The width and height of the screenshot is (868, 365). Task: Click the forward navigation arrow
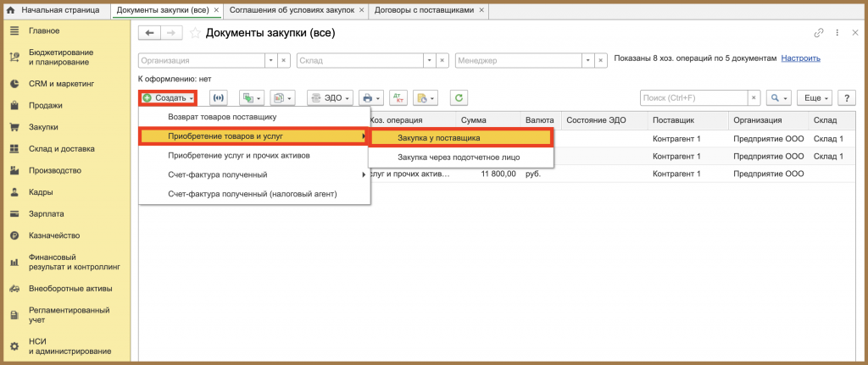pos(171,33)
